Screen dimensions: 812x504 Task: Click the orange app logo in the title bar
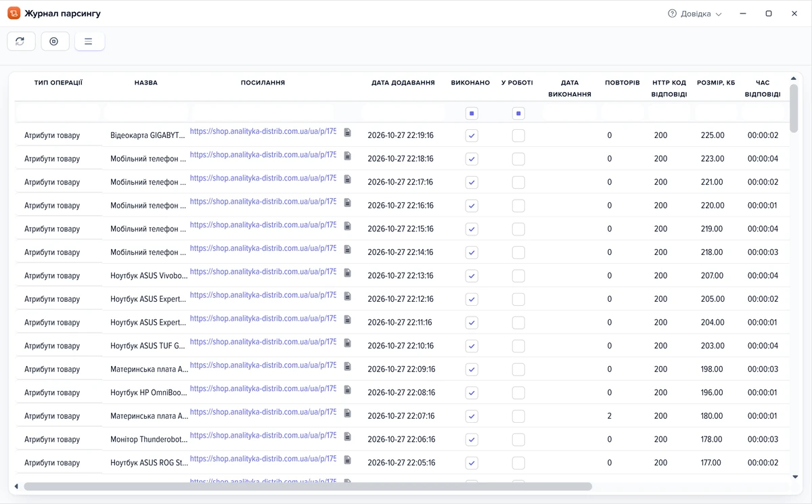point(14,14)
